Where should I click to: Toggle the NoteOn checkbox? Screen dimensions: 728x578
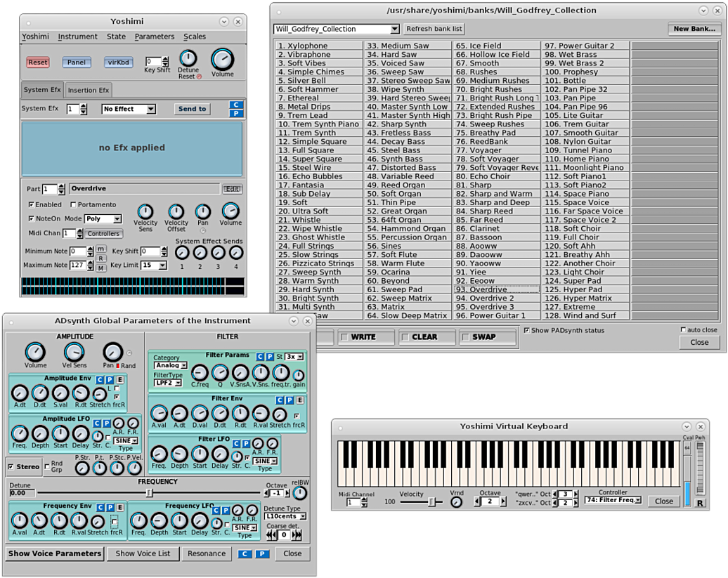click(31, 218)
